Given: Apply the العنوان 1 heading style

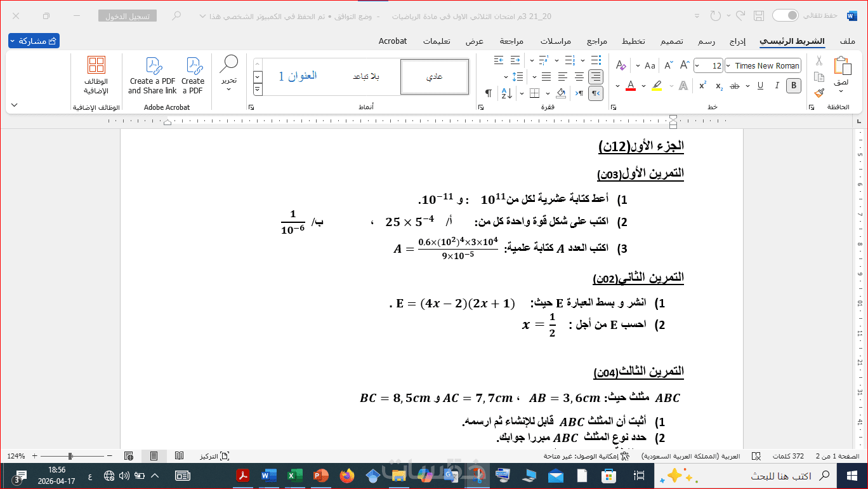Looking at the screenshot, I should (x=298, y=77).
